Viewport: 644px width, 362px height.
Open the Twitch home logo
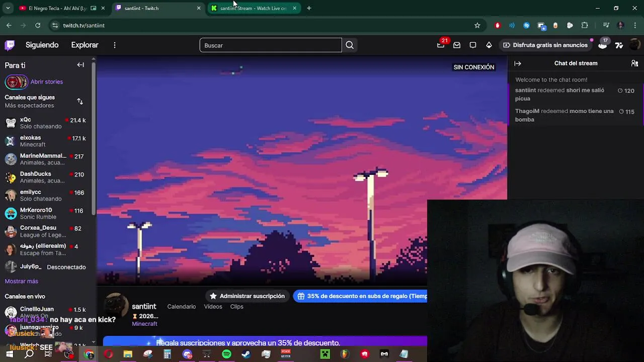coord(10,45)
